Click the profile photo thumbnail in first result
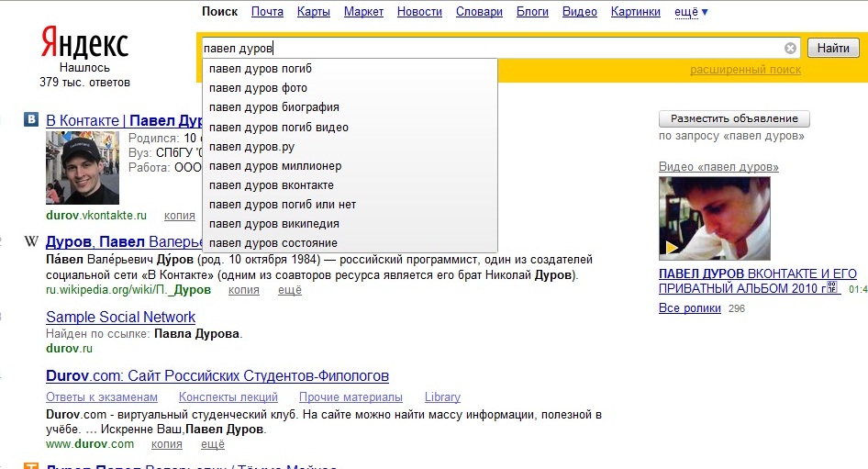Viewport: 868px width, 469px height. 83,168
